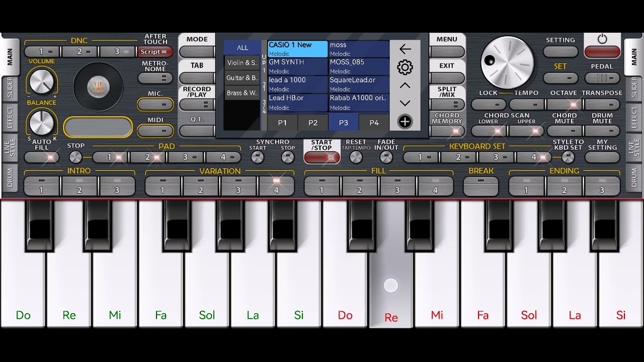The width and height of the screenshot is (644, 362).
Task: Tap the back arrow in voice list
Action: click(405, 49)
